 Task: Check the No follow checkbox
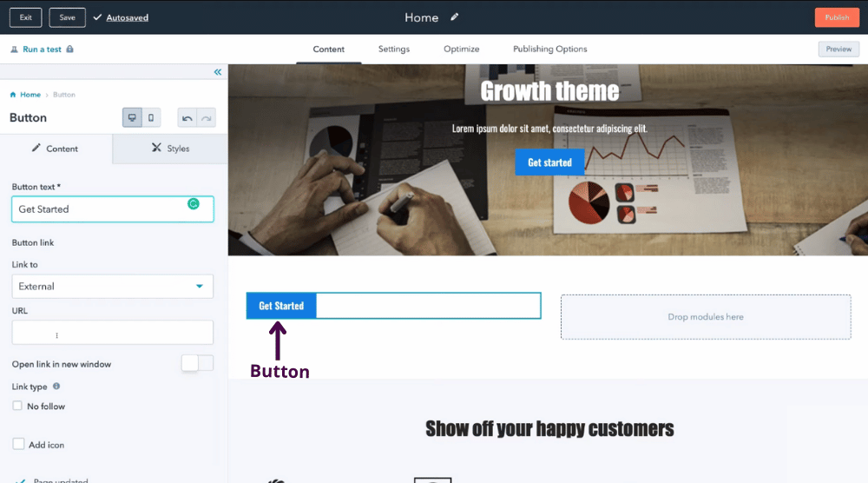coord(17,406)
